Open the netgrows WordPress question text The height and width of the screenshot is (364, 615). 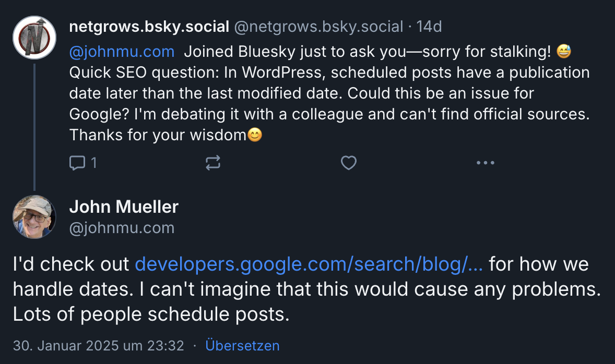click(x=329, y=93)
